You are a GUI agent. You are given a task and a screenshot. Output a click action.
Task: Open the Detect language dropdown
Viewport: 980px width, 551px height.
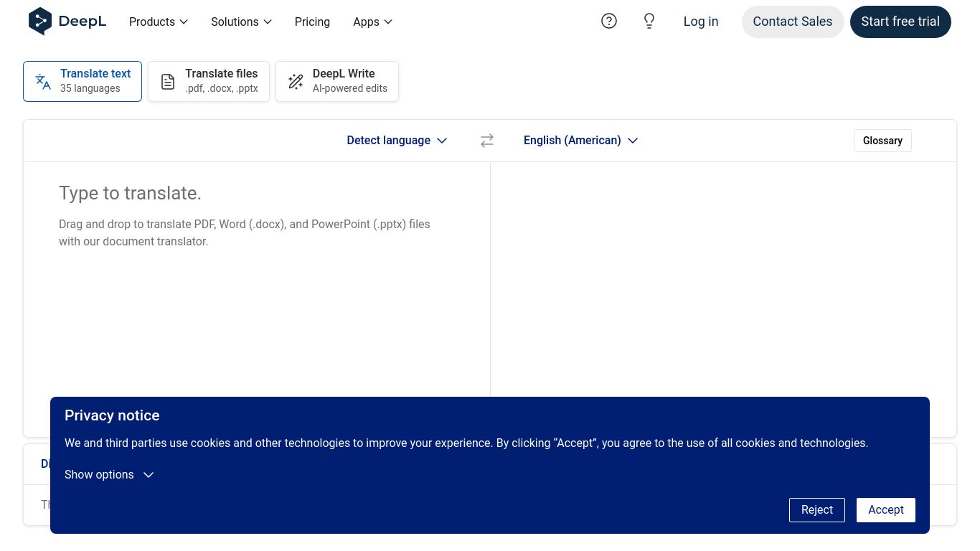click(x=397, y=141)
